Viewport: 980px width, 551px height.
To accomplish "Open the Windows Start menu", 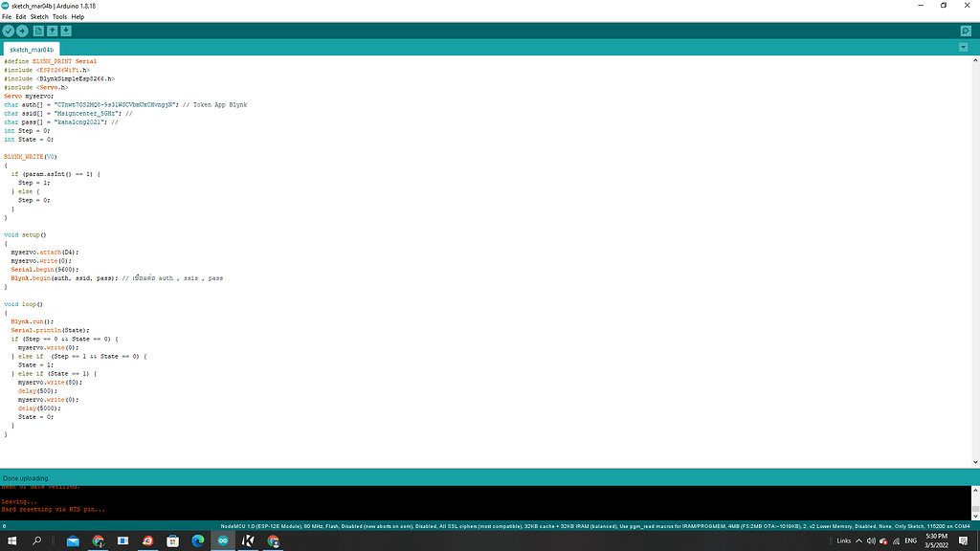I will click(11, 541).
